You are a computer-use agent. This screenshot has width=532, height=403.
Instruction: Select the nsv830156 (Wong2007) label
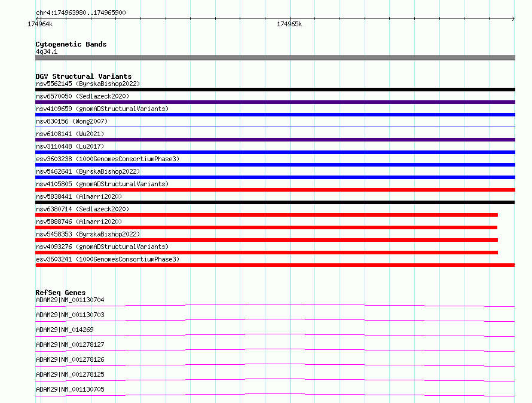(72, 121)
